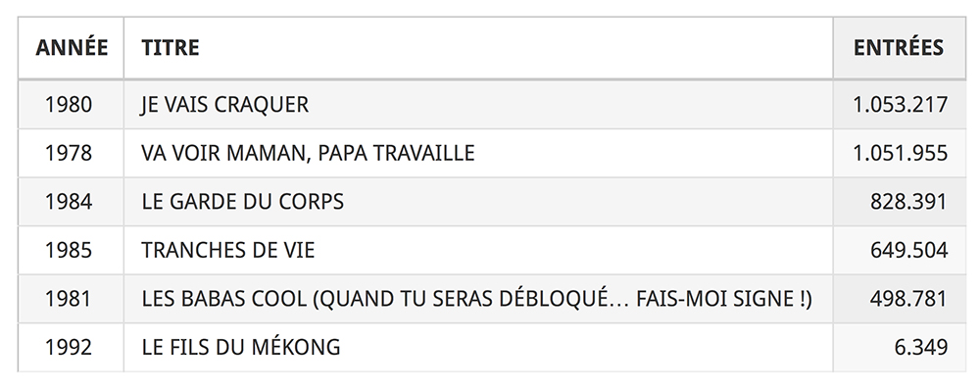The image size is (980, 390).
Task: Select the year 1981 cell
Action: (x=69, y=299)
